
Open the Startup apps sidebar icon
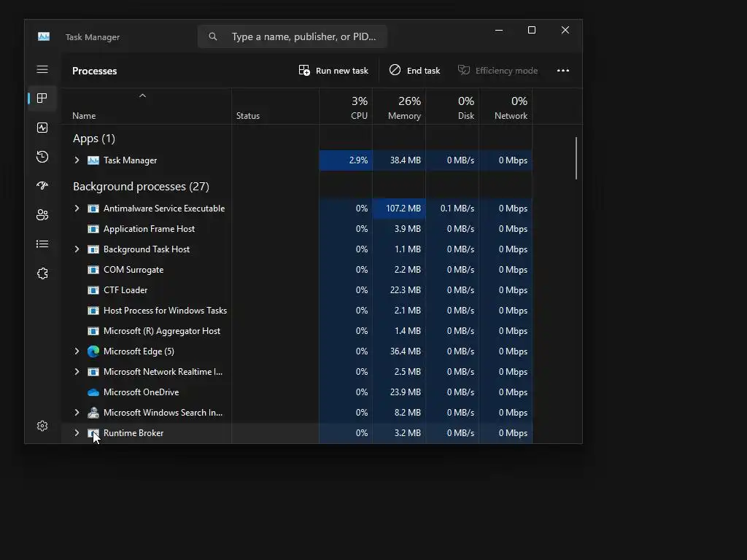42,186
